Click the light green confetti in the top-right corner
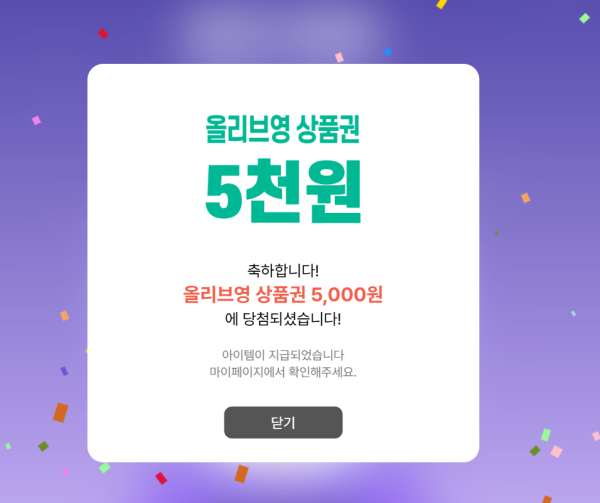This screenshot has height=503, width=600. click(584, 18)
